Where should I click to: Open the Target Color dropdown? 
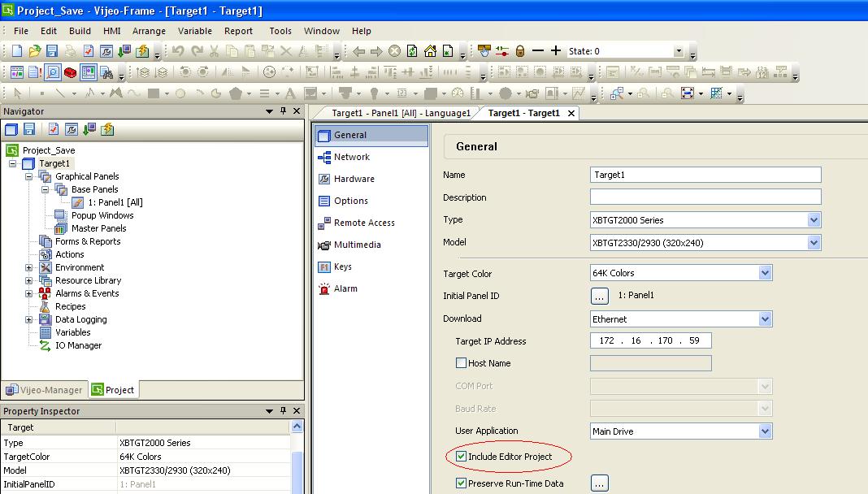pyautogui.click(x=765, y=273)
